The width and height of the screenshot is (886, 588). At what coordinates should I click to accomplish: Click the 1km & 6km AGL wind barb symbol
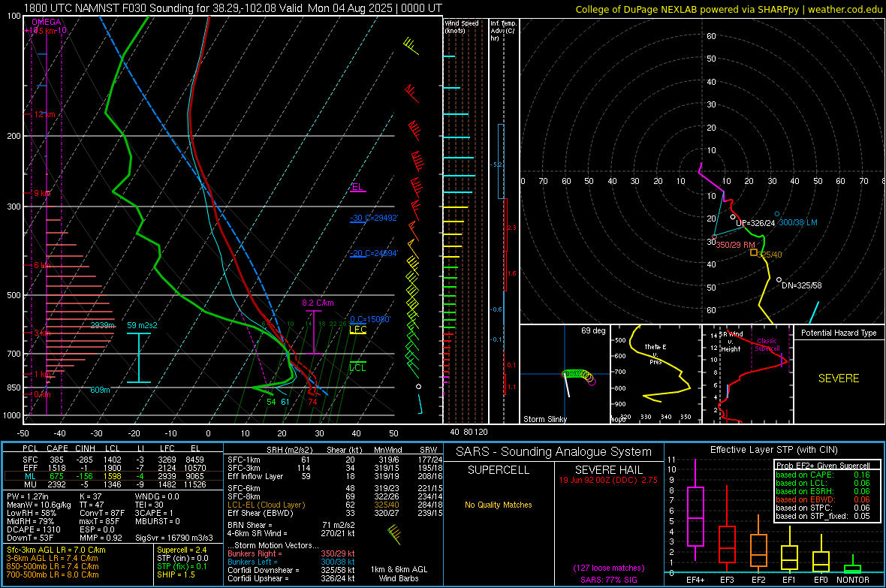394,534
